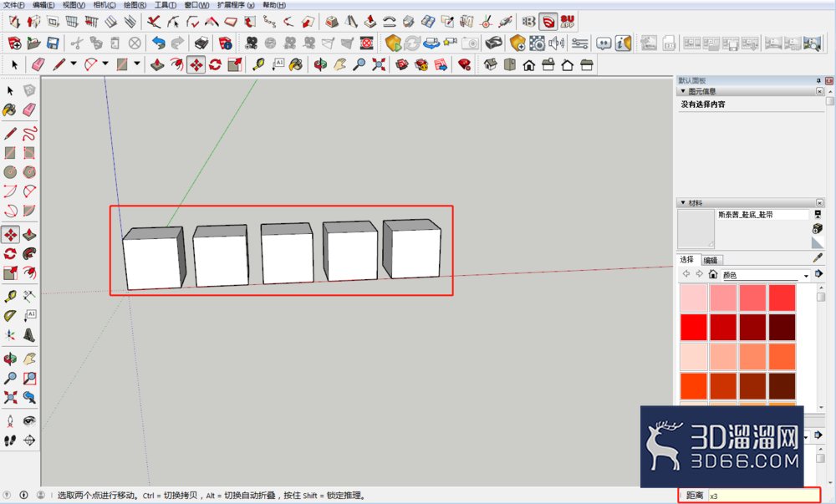Select the Section Plane tool
This screenshot has width=836, height=504.
29,440
